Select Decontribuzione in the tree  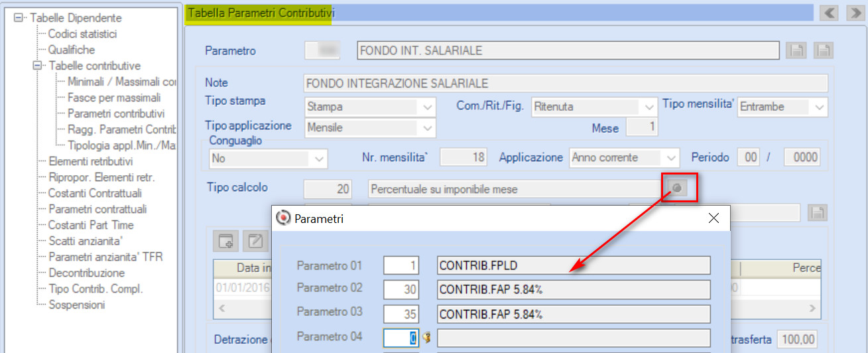86,273
